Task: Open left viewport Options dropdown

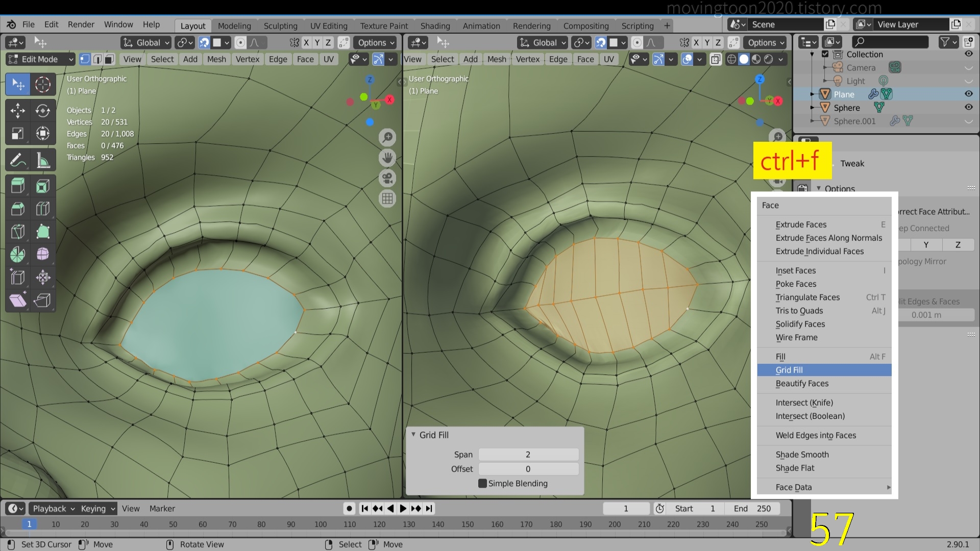Action: pyautogui.click(x=376, y=43)
